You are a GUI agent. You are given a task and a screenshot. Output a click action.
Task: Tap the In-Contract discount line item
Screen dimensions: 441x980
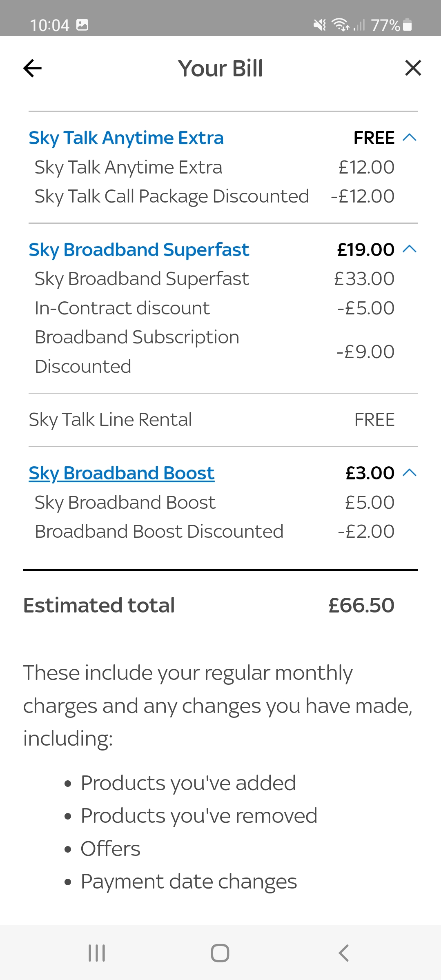point(122,308)
